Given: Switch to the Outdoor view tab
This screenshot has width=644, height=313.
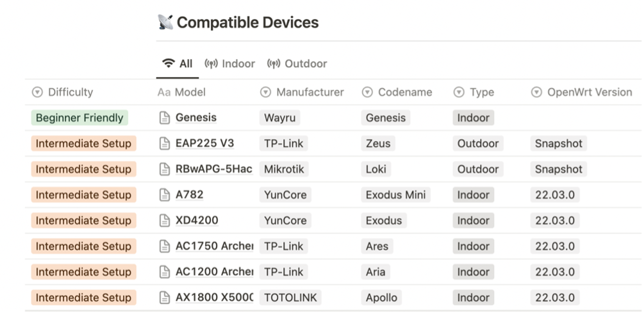Looking at the screenshot, I should tap(297, 63).
